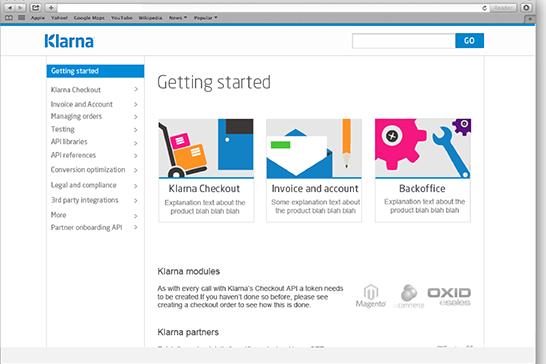Expand the Testing chevron
The image size is (546, 364).
pos(136,130)
